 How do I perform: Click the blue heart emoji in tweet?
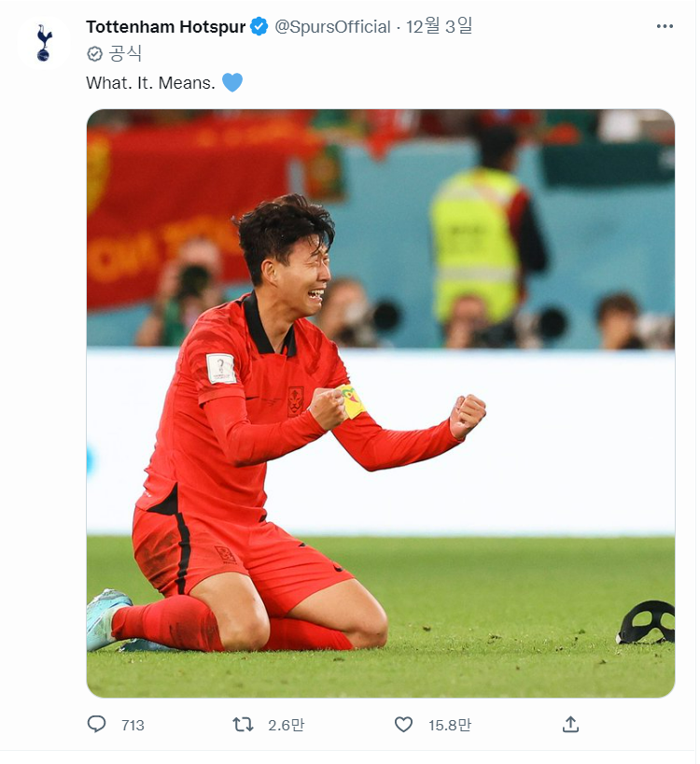pos(232,82)
